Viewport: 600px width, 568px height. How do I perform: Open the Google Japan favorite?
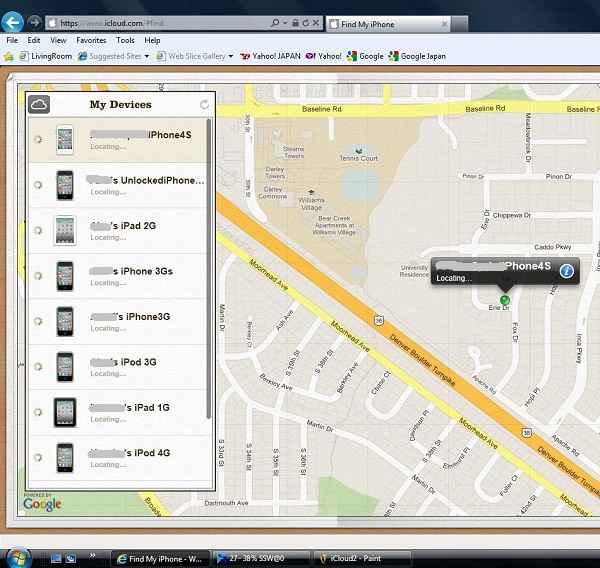417,56
